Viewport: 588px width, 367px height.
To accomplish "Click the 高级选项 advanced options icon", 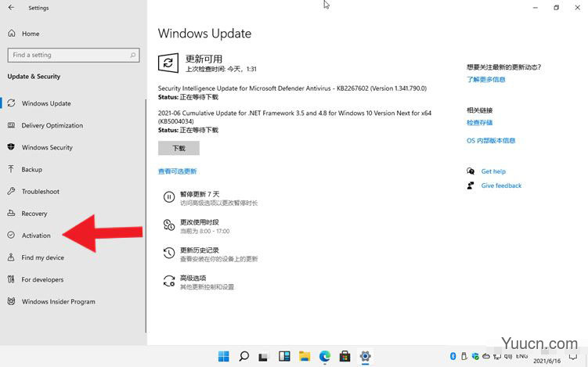I will coord(169,281).
